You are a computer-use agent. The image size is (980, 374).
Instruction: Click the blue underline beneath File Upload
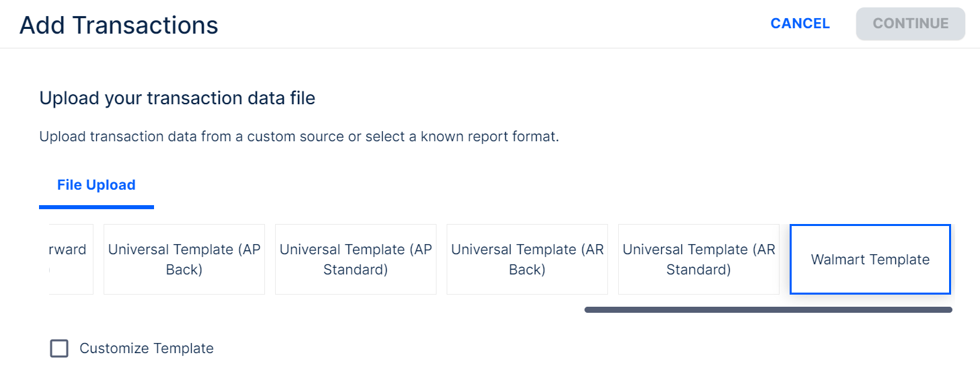point(96,207)
